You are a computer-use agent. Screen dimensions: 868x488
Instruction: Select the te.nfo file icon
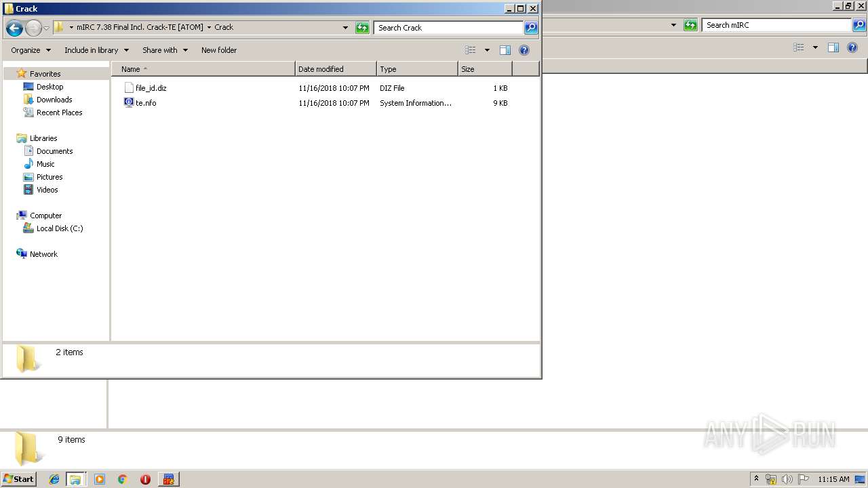tap(129, 103)
